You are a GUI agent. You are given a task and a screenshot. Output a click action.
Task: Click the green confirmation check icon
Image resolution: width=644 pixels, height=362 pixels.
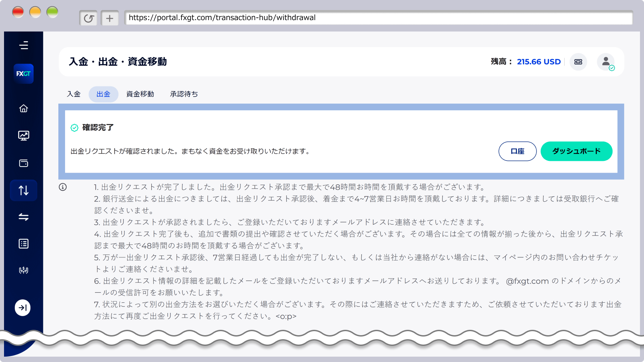74,128
